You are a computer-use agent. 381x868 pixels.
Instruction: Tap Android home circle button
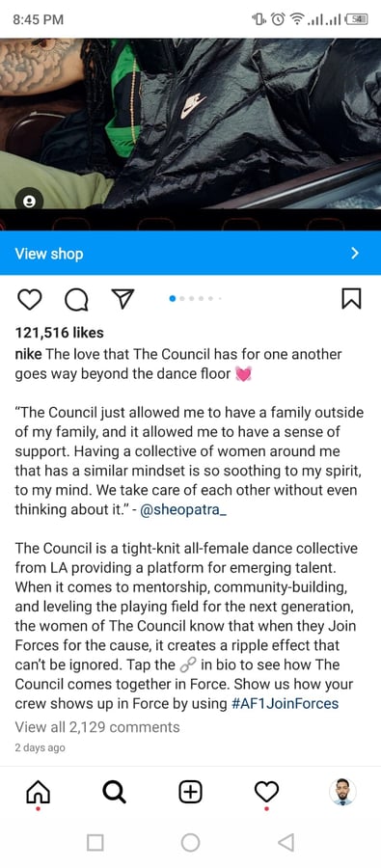coord(190,843)
